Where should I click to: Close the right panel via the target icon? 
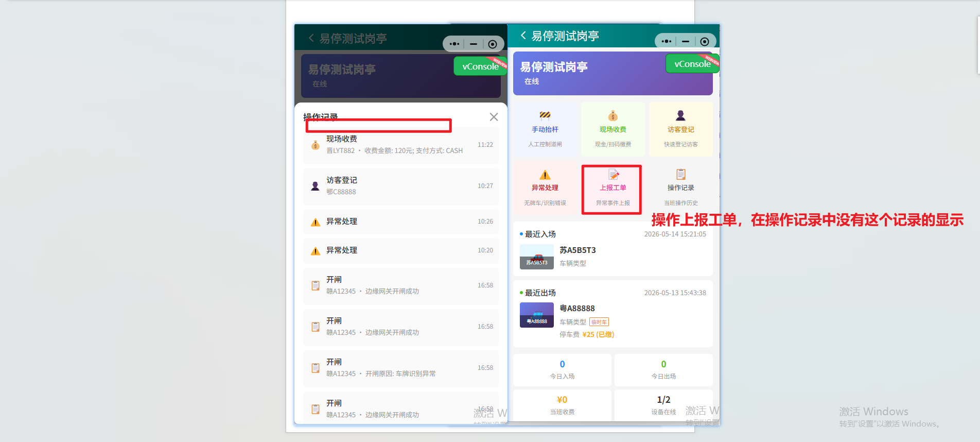coord(705,41)
